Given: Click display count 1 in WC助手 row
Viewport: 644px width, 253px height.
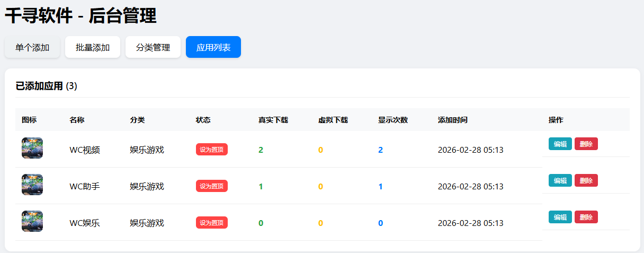Looking at the screenshot, I should 380,186.
